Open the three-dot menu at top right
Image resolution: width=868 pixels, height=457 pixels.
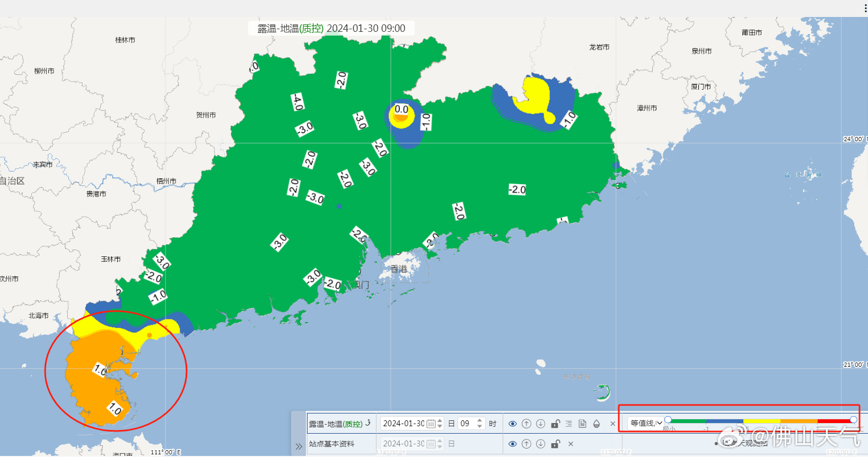865,8
